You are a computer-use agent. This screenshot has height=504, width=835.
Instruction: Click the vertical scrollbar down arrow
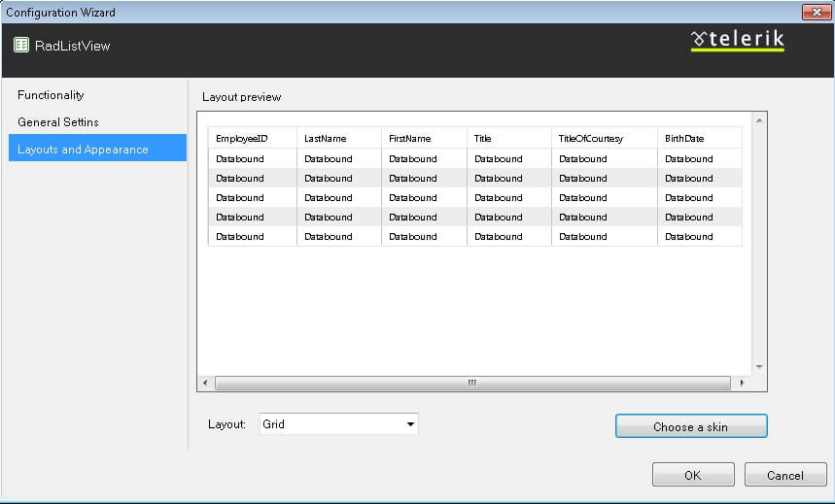coord(759,367)
